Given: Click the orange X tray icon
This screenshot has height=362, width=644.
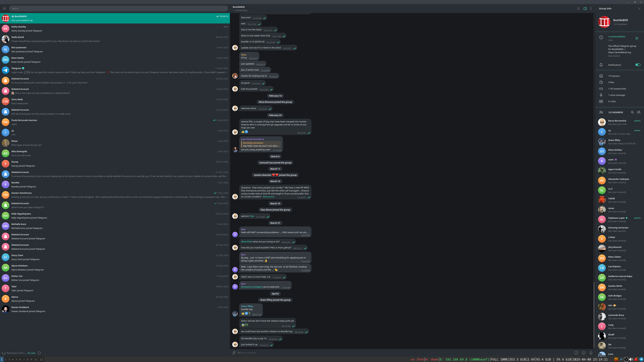Looking at the screenshot, I should tap(616, 359).
